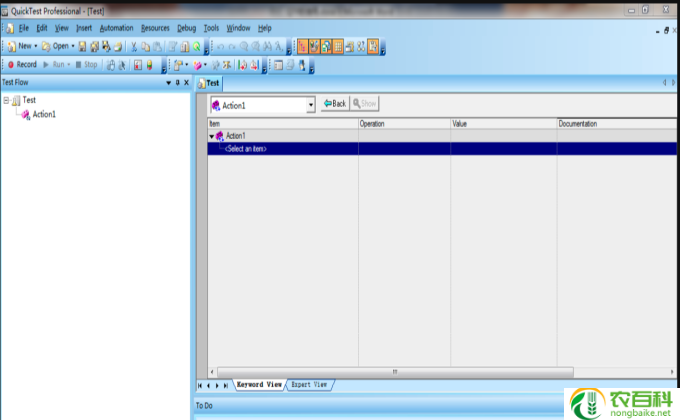This screenshot has width=680, height=420.
Task: Collapse the Test node in Test Flow tree
Action: coord(7,100)
